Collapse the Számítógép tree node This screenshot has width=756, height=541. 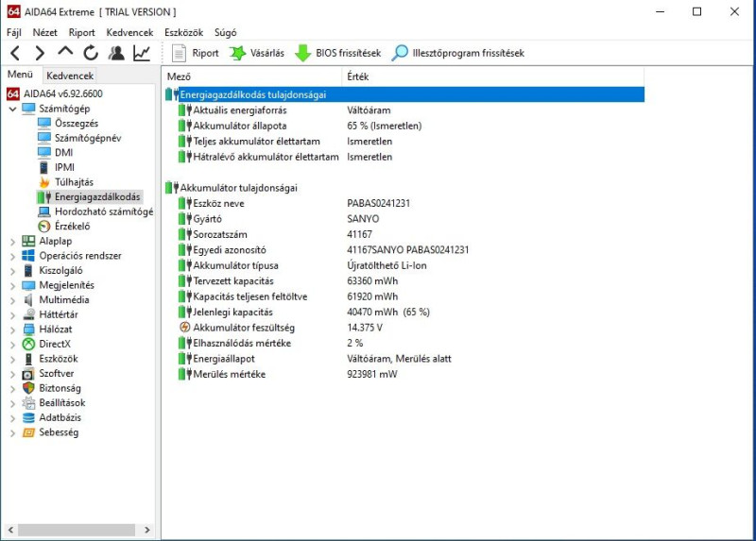pos(12,109)
